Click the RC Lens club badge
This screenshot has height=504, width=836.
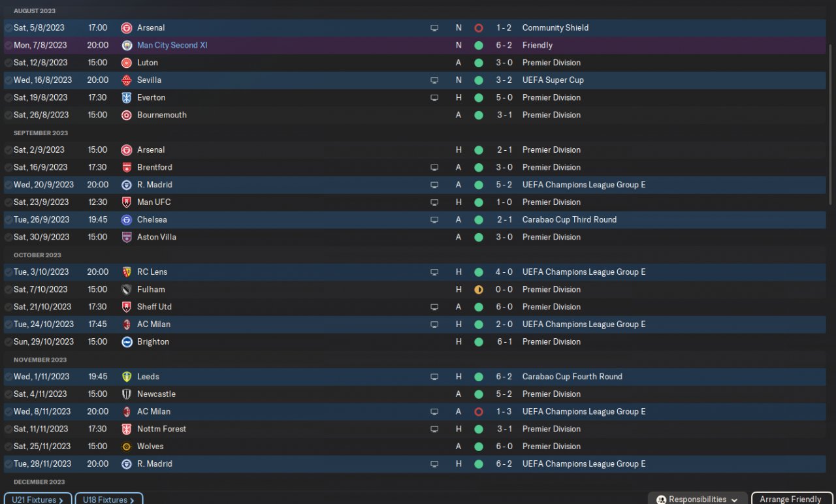click(x=127, y=272)
